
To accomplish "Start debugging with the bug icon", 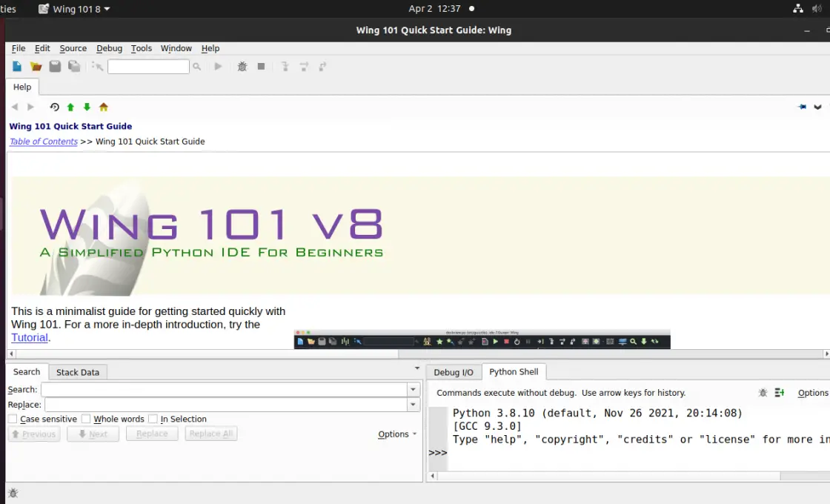I will click(x=242, y=66).
